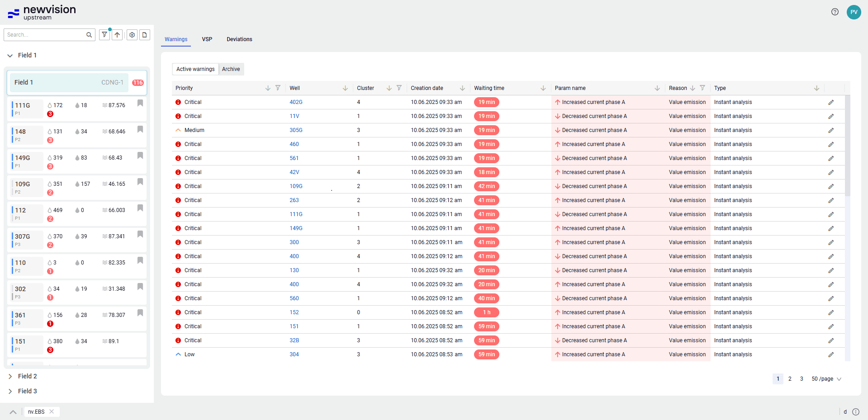Click the document icon in the sidebar toolbar
The height and width of the screenshot is (420, 868).
tap(145, 35)
